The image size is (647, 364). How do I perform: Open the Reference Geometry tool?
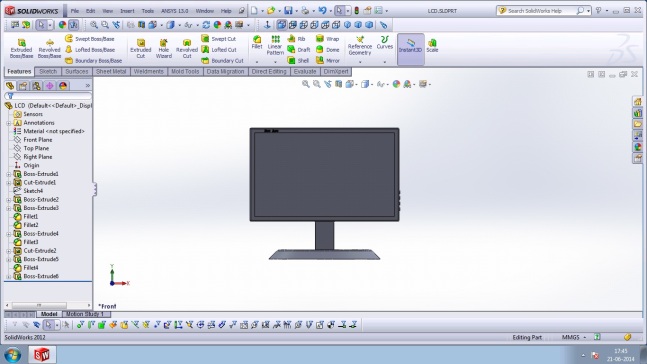coord(360,45)
